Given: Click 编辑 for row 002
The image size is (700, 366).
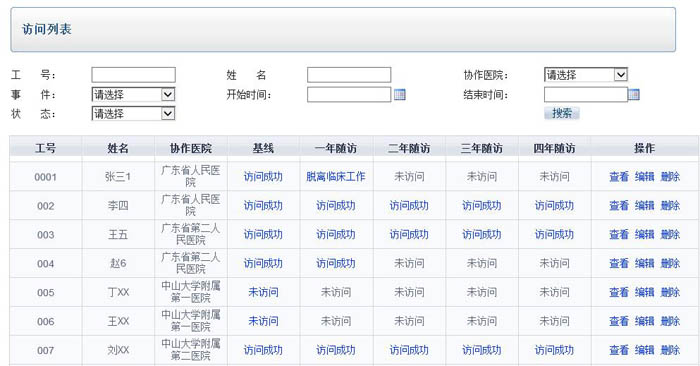Looking at the screenshot, I should click(x=644, y=206).
